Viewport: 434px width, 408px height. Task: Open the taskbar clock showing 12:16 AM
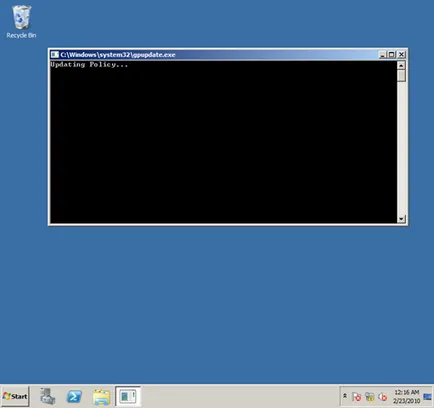click(x=406, y=396)
